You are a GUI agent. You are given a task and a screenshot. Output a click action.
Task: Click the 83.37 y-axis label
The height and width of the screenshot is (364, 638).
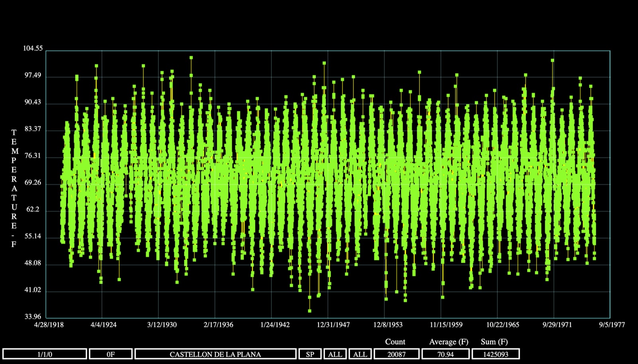pos(33,129)
